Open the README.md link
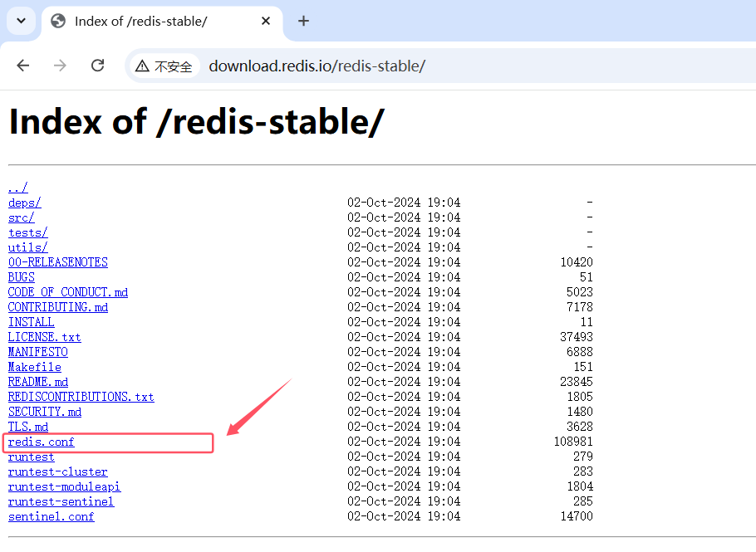Screen dimensions: 756x552 pos(38,383)
